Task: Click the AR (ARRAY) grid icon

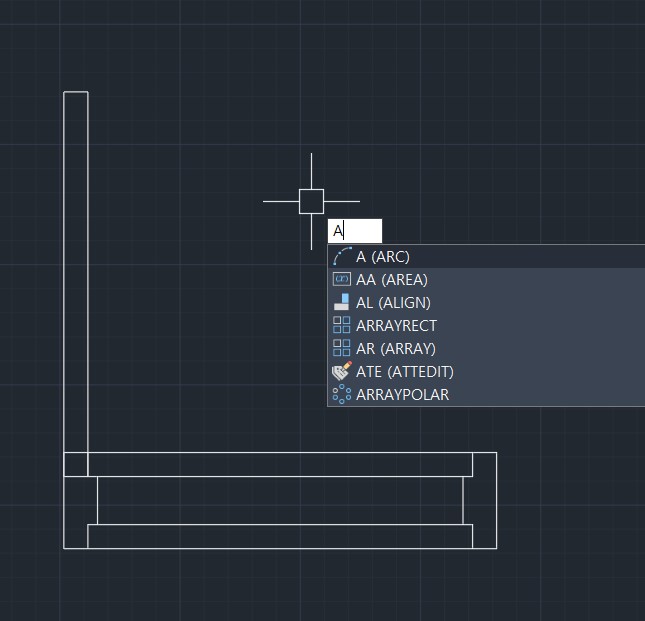Action: [342, 348]
